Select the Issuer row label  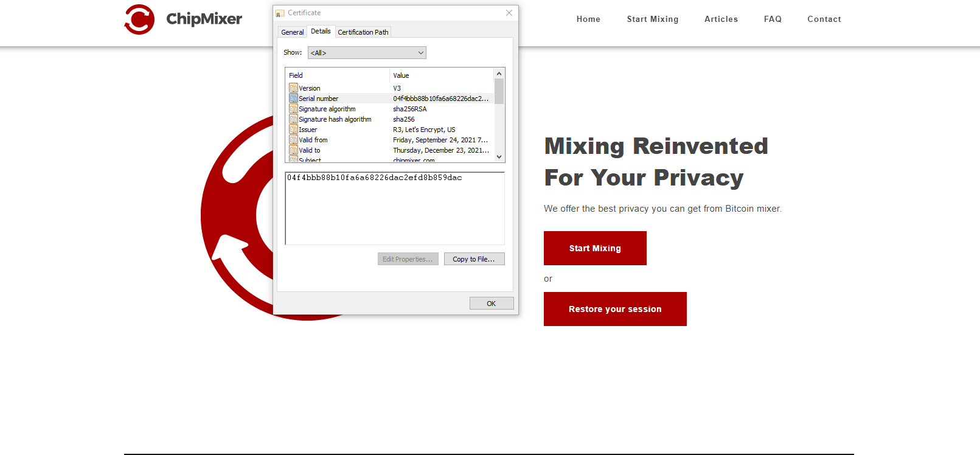[308, 130]
